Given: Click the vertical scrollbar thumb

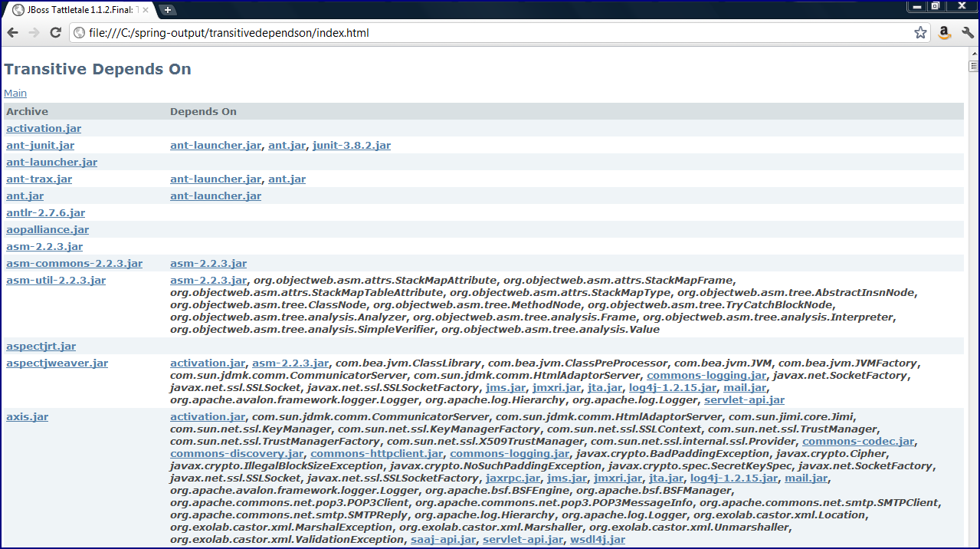Looking at the screenshot, I should 973,66.
